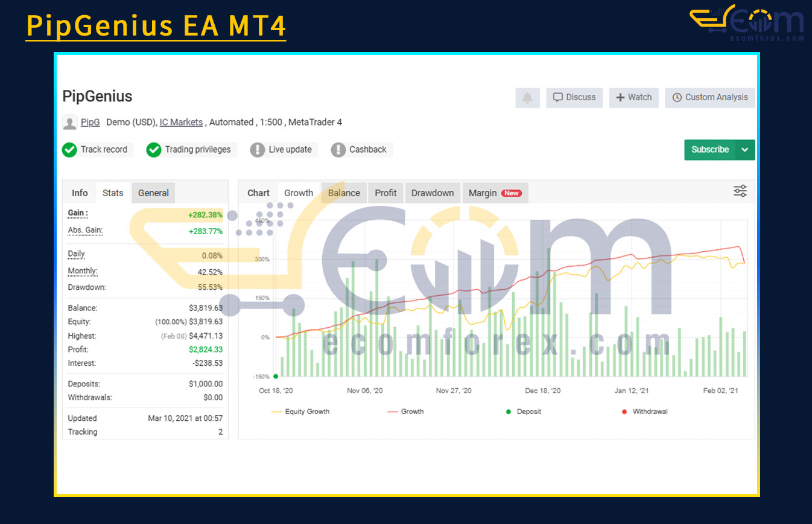
Task: Switch to the General tab
Action: (153, 193)
